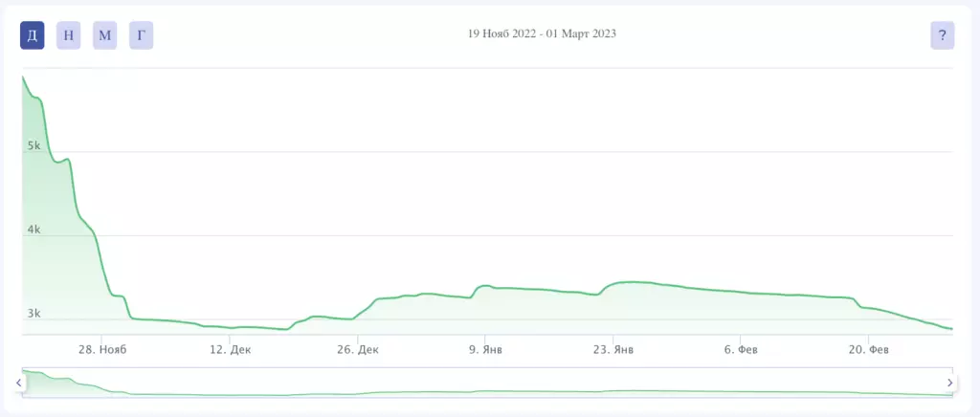Click the 12. Дек axis label
The image size is (980, 417).
coord(230,350)
